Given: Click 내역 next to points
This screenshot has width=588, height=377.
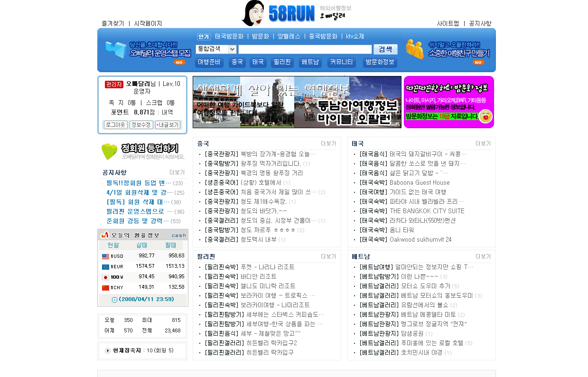Looking at the screenshot, I should click(x=168, y=113).
